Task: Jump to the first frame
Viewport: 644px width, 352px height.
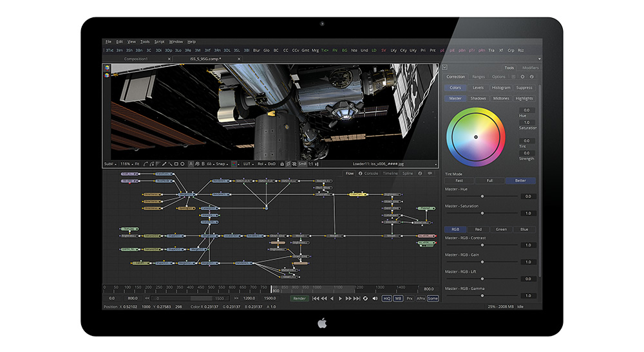Action: (316, 298)
